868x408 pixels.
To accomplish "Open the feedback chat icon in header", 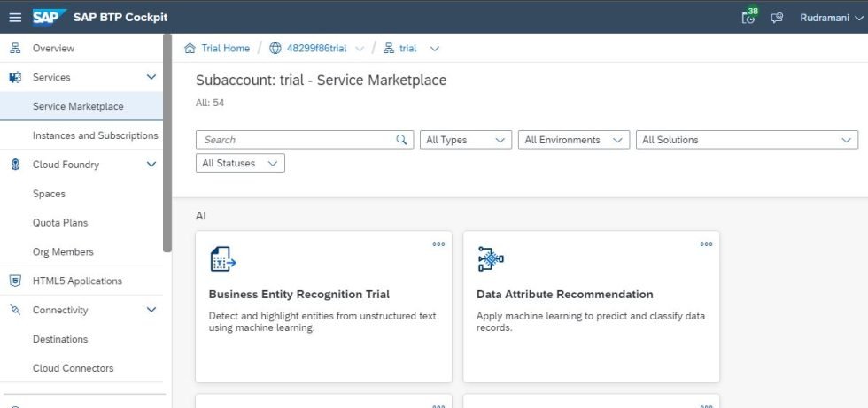I will pyautogui.click(x=778, y=18).
